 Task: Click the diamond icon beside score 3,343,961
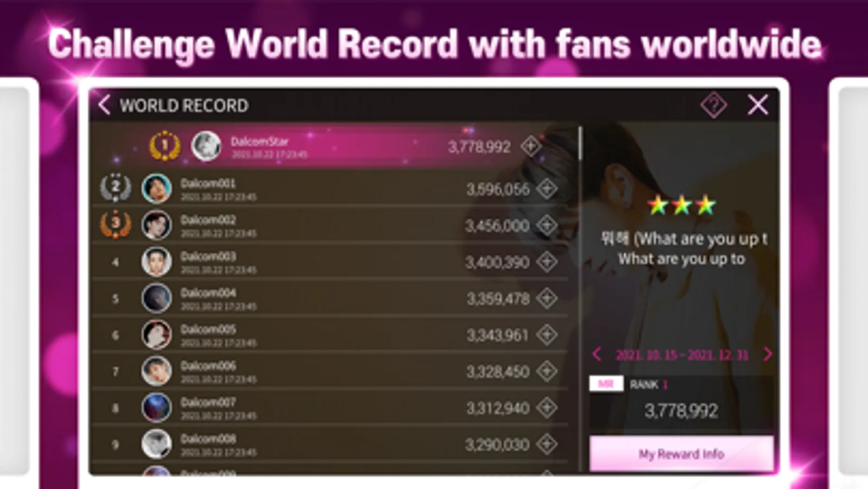547,335
